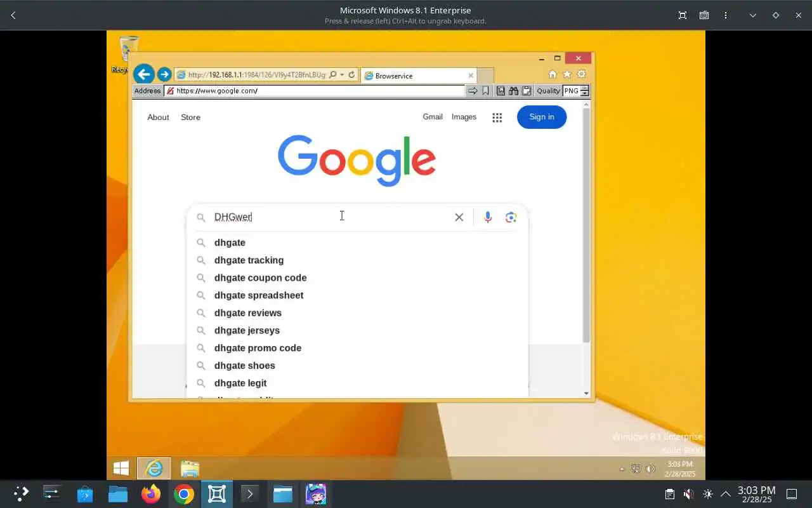The image size is (812, 508).
Task: Open IE favorites star icon
Action: pos(567,74)
